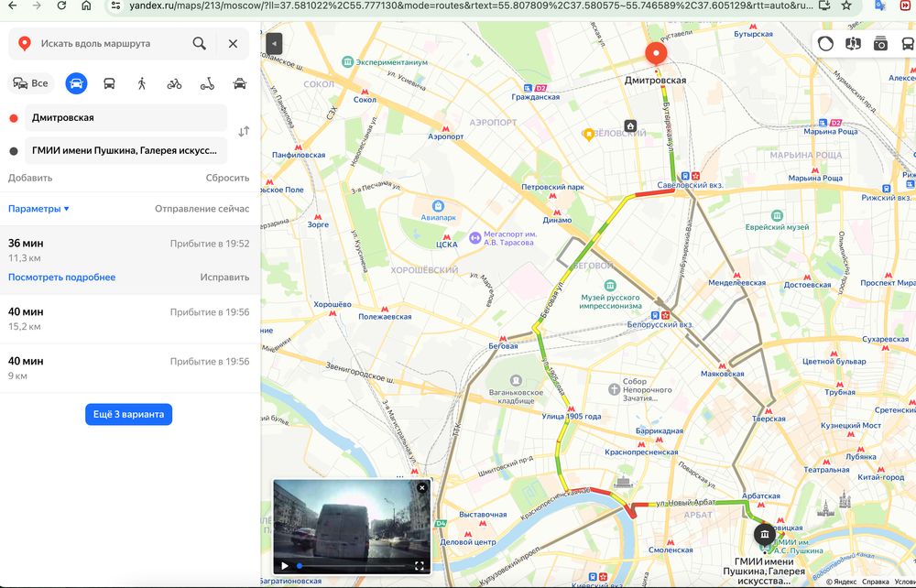Toggle the photo camera layer icon
Image resolution: width=916 pixels, height=588 pixels.
click(880, 44)
